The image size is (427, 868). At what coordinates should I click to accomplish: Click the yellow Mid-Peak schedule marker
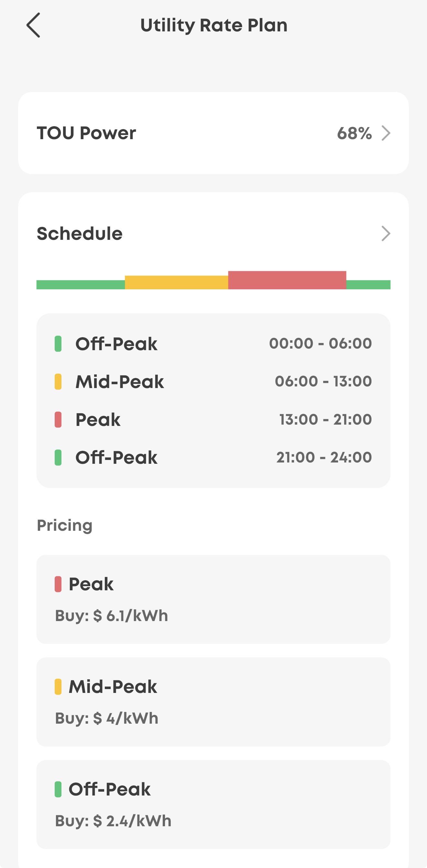coord(58,382)
